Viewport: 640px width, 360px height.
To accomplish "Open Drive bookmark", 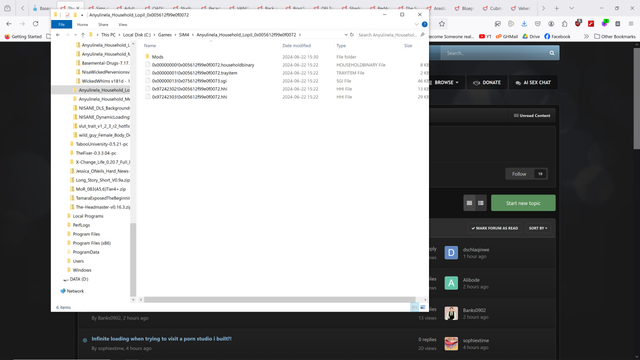I will (531, 36).
